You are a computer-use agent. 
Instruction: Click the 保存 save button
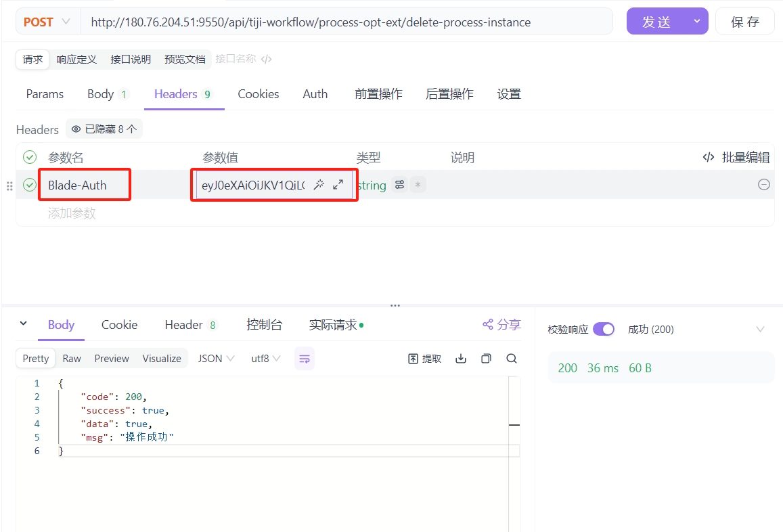[x=745, y=22]
